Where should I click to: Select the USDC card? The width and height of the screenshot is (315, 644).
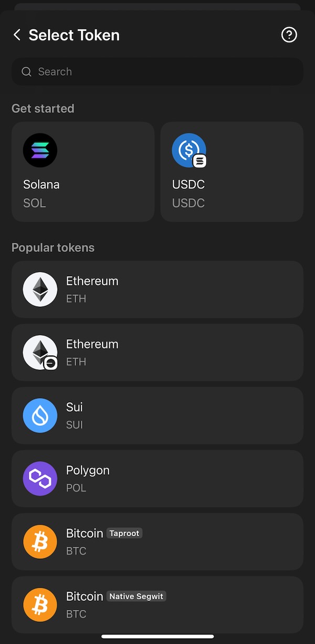(232, 172)
